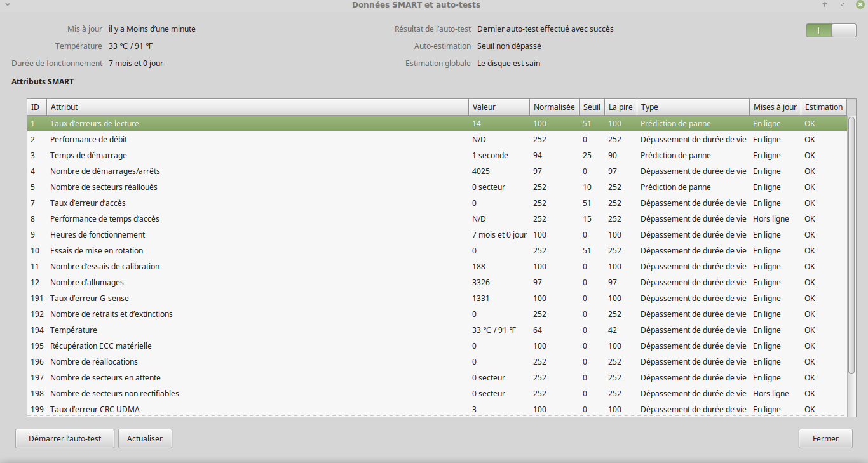Select row Performance de temps d'accès
Viewport: 868px width, 463px height.
pyautogui.click(x=437, y=218)
